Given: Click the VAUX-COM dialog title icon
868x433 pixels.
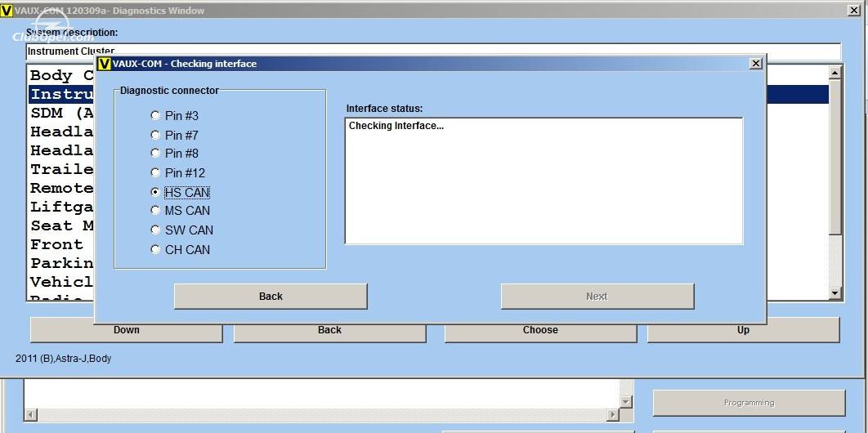Looking at the screenshot, I should 104,64.
